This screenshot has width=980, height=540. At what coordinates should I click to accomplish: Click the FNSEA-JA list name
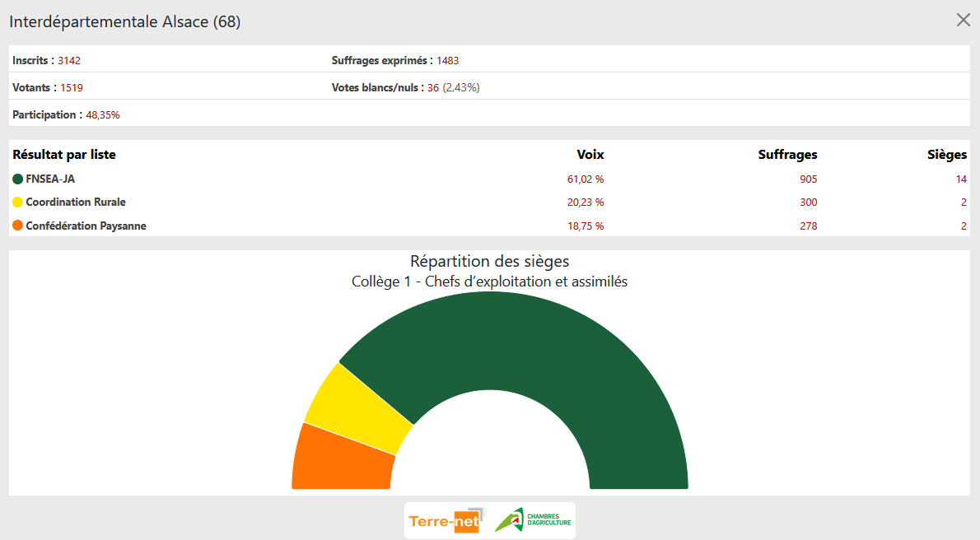point(50,179)
